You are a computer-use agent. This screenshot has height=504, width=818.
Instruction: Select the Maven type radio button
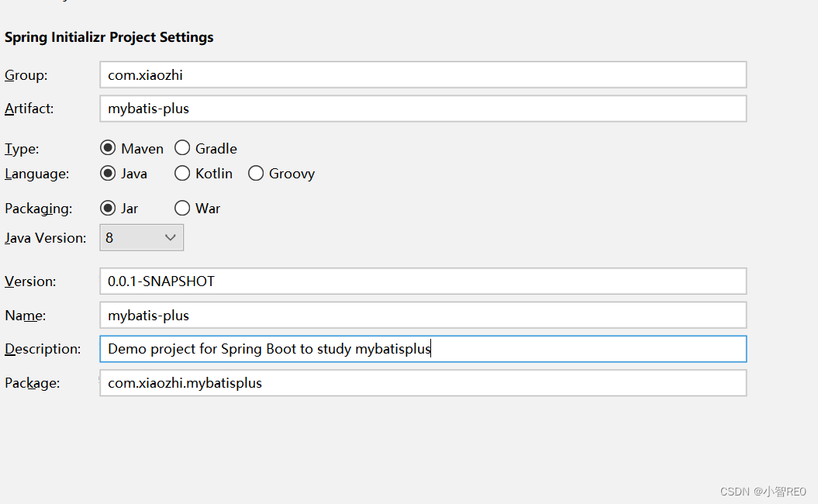[108, 148]
